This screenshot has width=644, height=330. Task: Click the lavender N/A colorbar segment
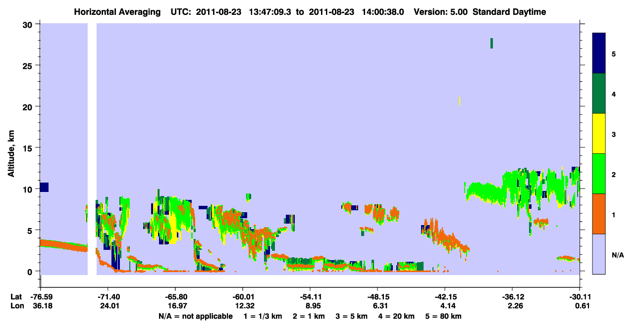[599, 254]
